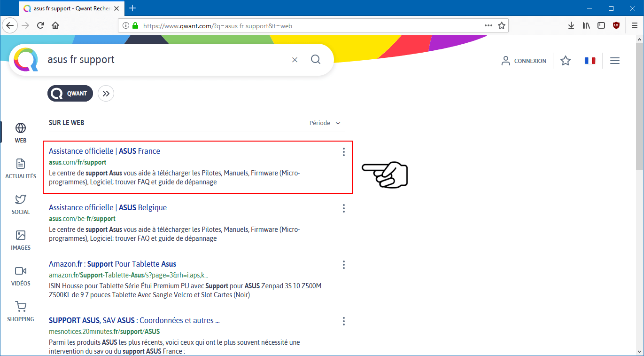Image resolution: width=644 pixels, height=356 pixels.
Task: Switch to Actualités tab
Action: click(x=21, y=168)
